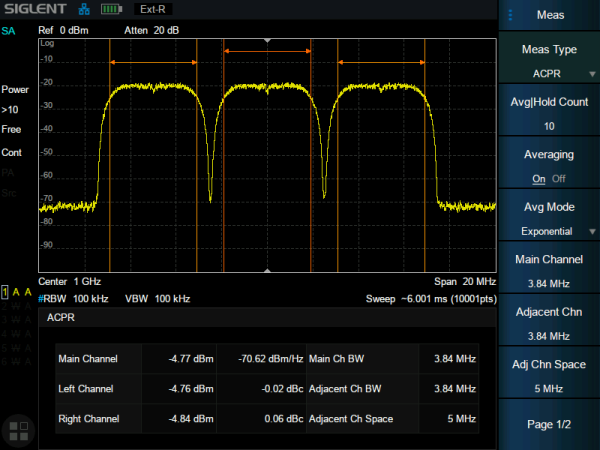Viewport: 600px width, 450px height.
Task: Select trace 1 indicator
Action: pos(5,291)
